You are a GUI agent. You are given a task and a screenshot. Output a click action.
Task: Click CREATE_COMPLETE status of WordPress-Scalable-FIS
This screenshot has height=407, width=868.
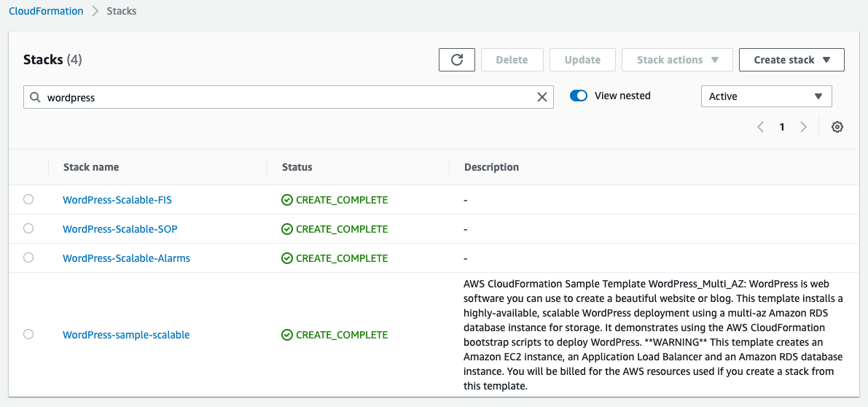coord(342,200)
